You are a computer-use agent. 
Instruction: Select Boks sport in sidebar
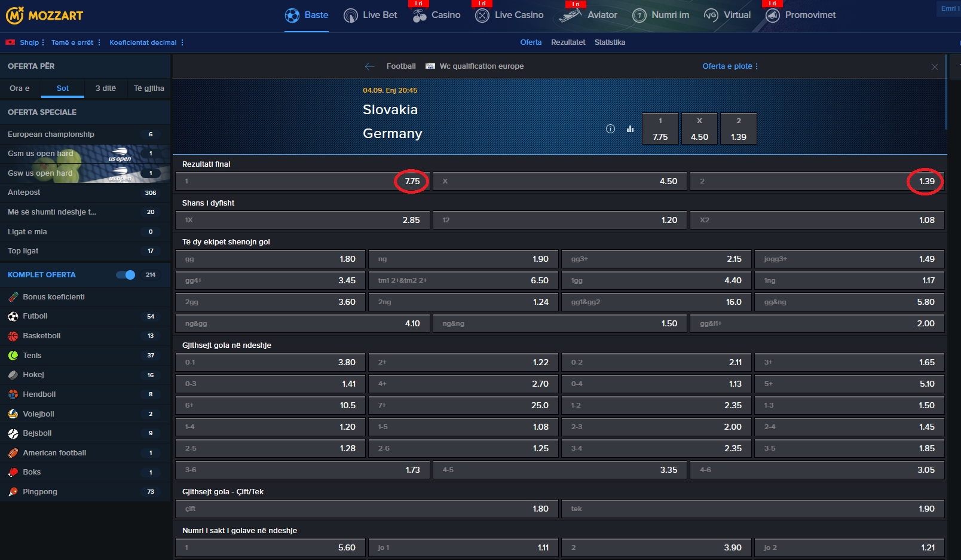(x=85, y=472)
